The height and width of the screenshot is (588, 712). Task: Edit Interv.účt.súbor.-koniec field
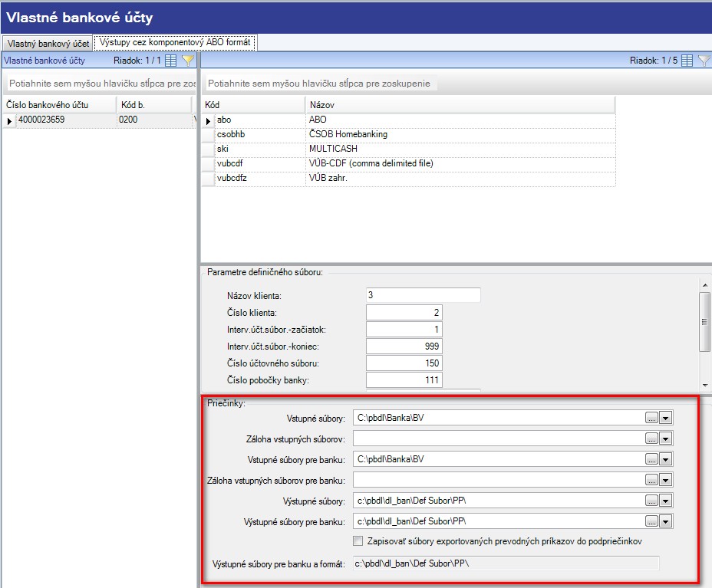tap(404, 347)
